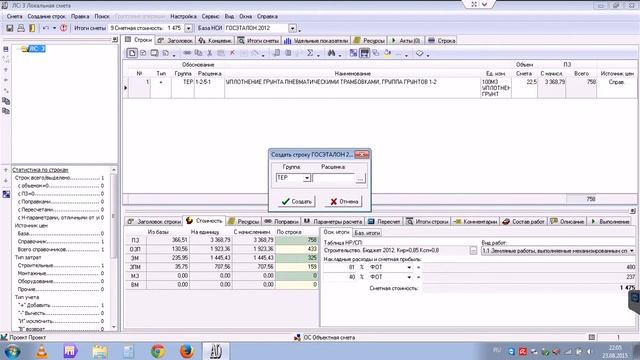
Task: Click the binoculars Find icon
Action: coord(331,53)
